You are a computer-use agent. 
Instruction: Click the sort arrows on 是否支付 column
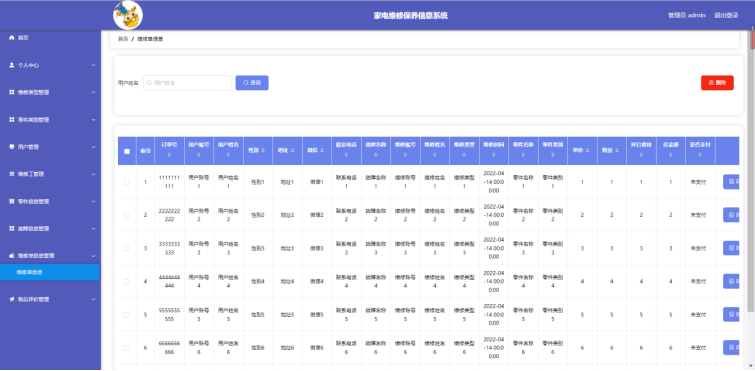[700, 155]
